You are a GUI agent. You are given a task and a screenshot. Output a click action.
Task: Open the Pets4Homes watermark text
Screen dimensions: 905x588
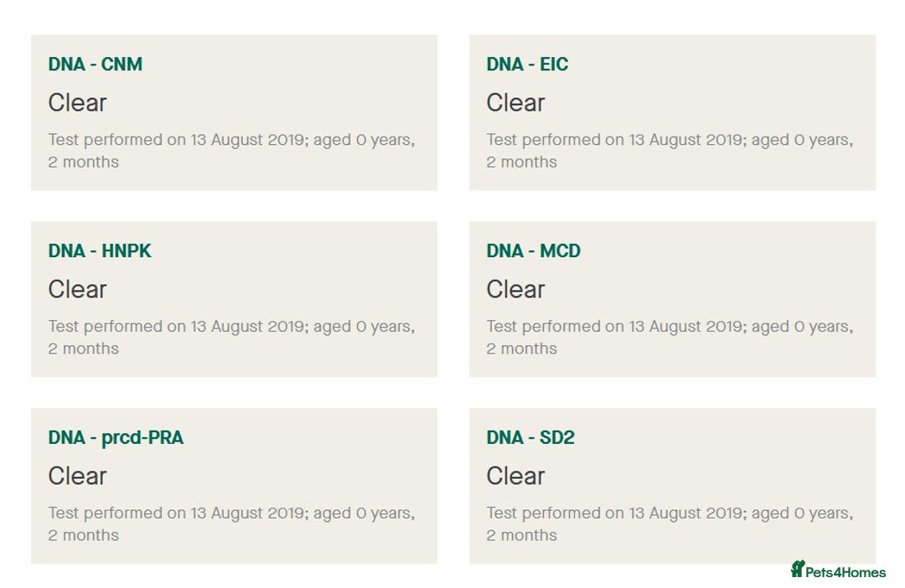846,572
